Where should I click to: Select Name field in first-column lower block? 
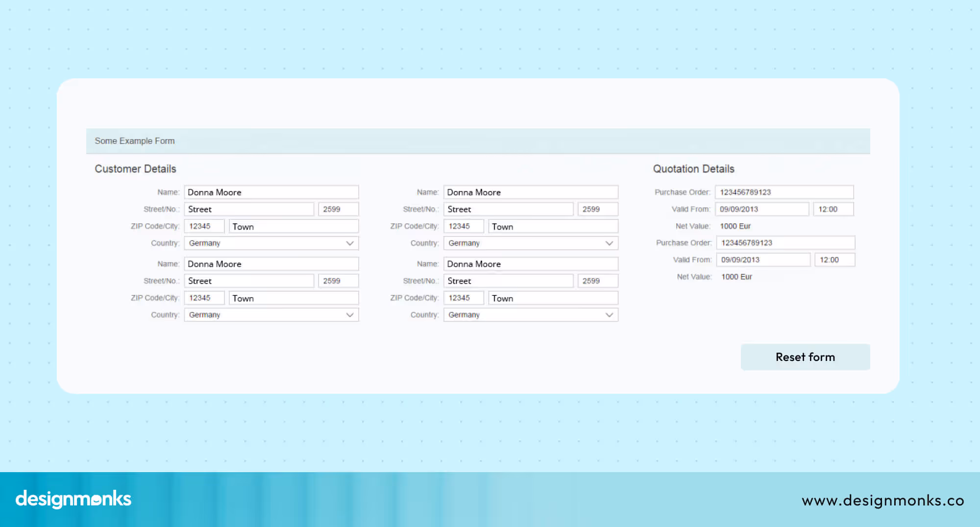pyautogui.click(x=271, y=264)
